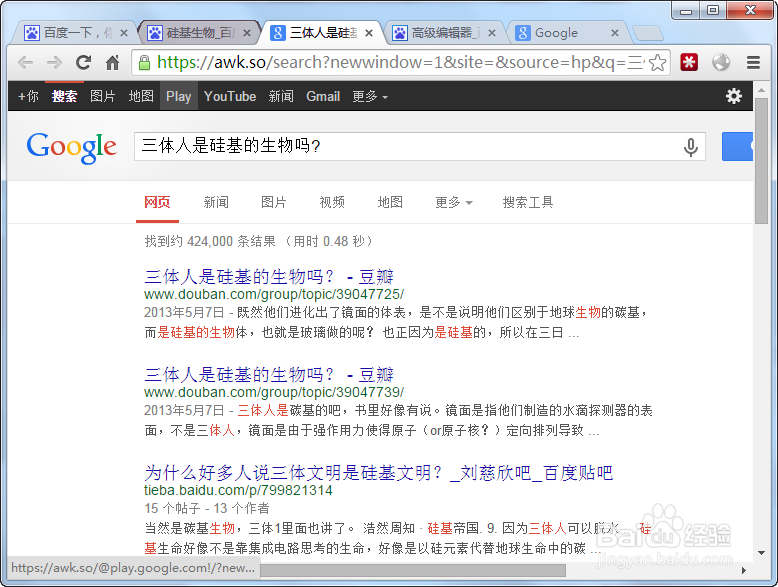Open 图片 in the black bar

click(103, 96)
